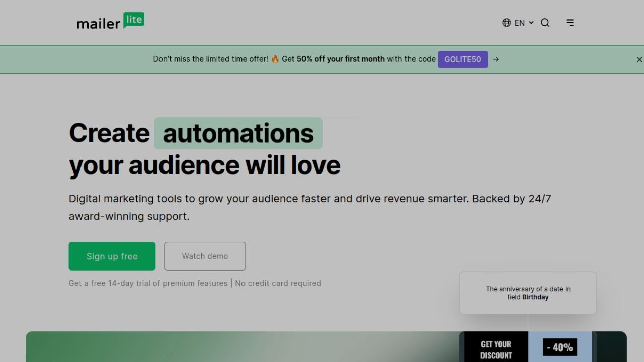Expand the EN language chevron
The image size is (644, 362).
click(x=531, y=23)
